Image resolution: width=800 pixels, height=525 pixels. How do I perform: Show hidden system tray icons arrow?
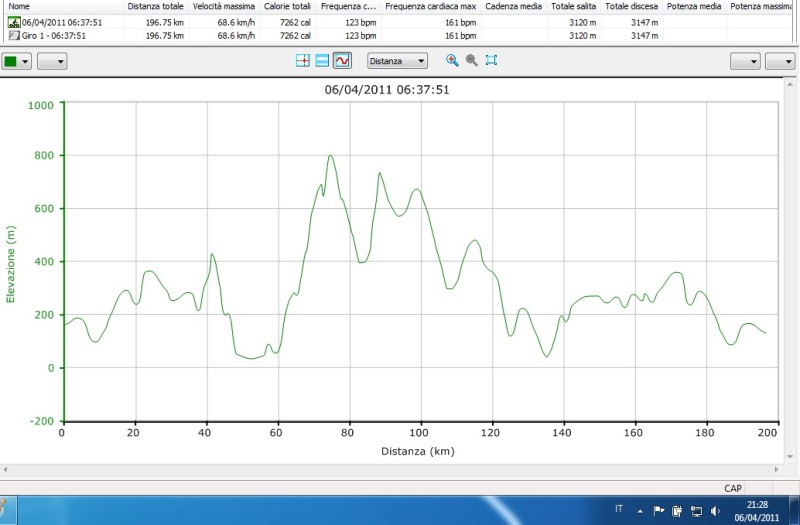[x=641, y=510]
